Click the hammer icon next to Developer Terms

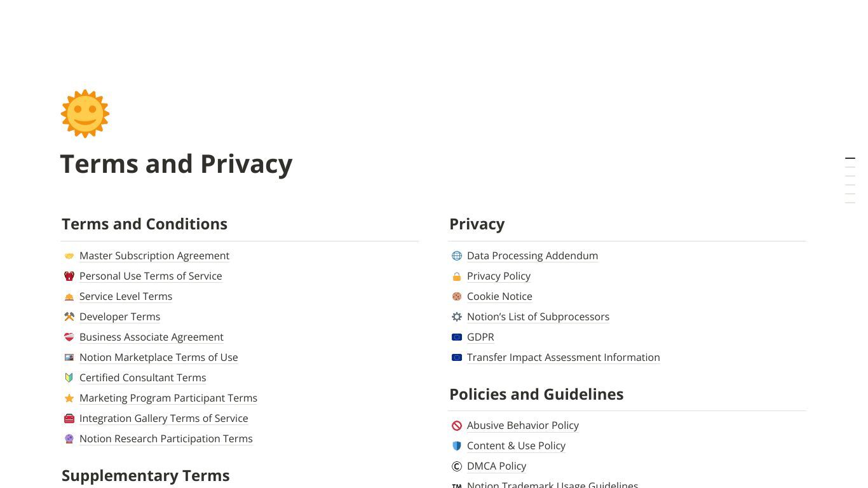coord(69,317)
